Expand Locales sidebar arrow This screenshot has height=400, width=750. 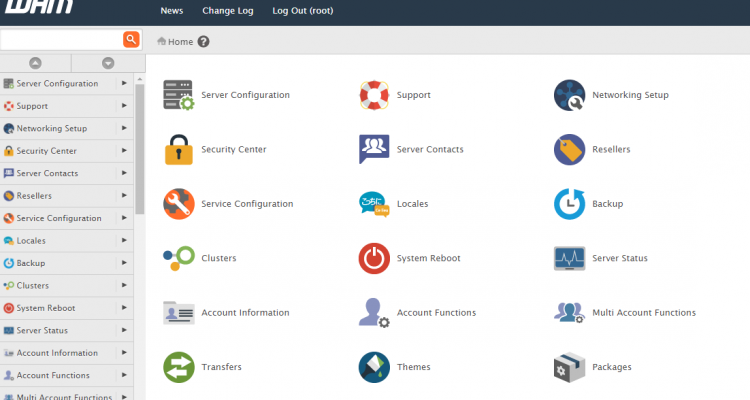(x=124, y=241)
